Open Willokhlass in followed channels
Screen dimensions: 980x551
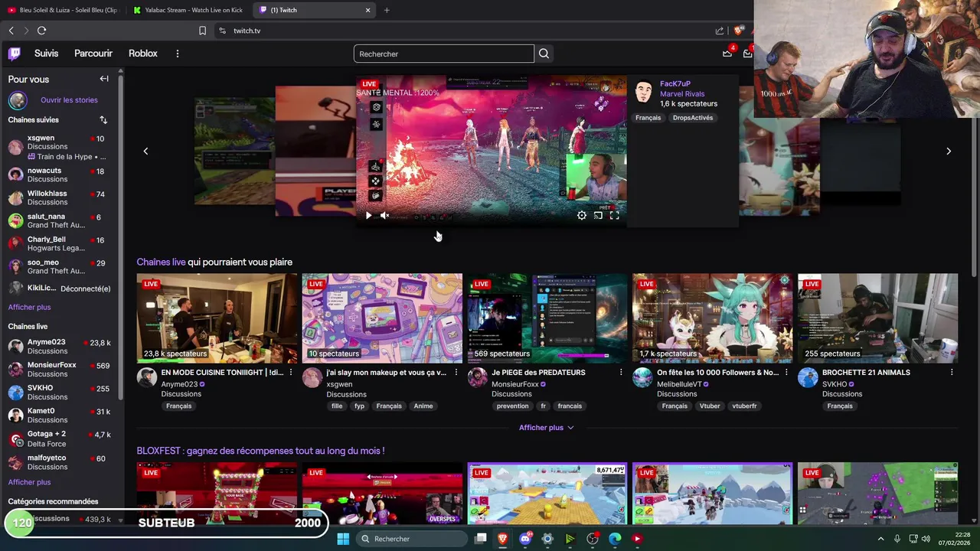pyautogui.click(x=60, y=197)
